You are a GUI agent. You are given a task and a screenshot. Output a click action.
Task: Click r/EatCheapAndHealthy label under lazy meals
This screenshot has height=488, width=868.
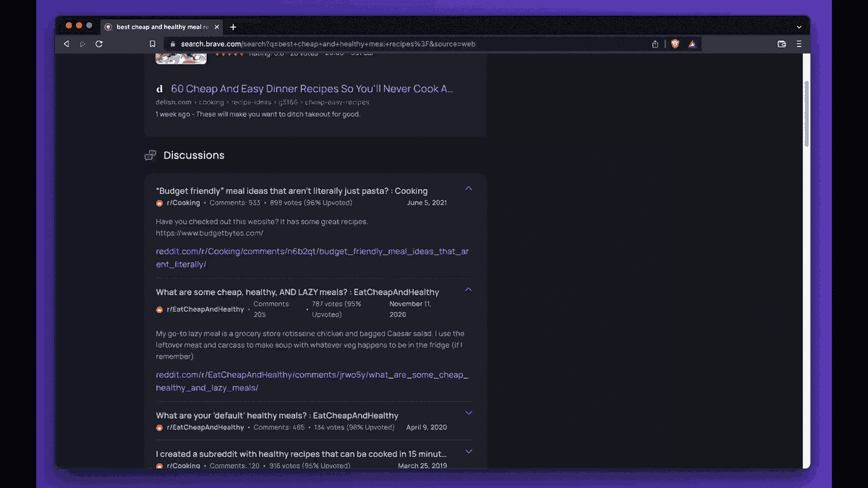(205, 309)
